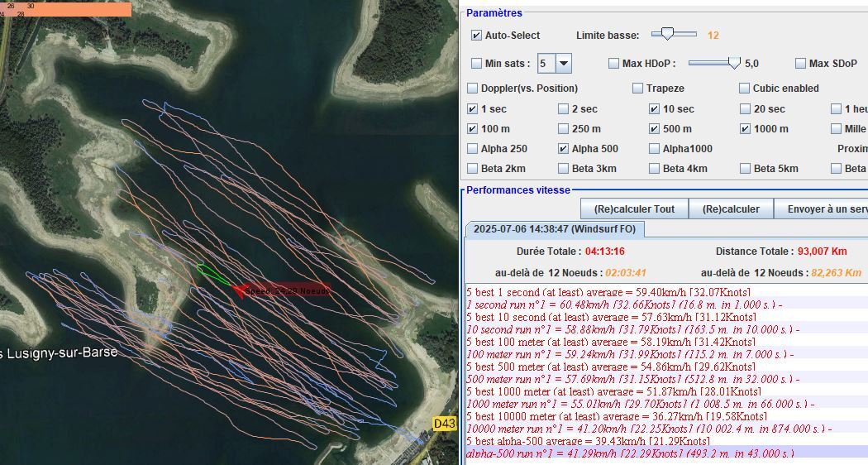
Task: Check the 250 m checkbox
Action: [563, 129]
